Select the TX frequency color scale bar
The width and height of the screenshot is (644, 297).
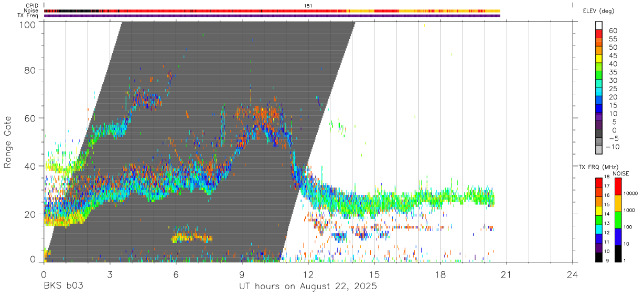(599, 219)
